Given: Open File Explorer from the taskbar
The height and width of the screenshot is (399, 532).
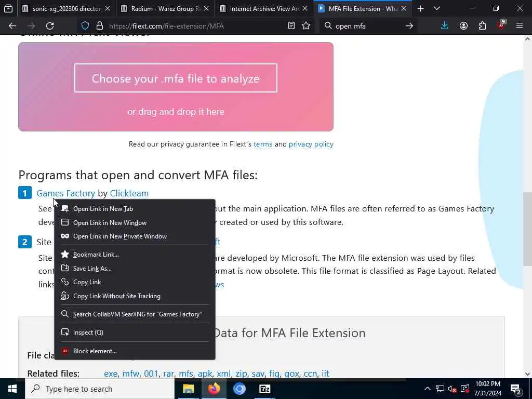Looking at the screenshot, I should (188, 389).
